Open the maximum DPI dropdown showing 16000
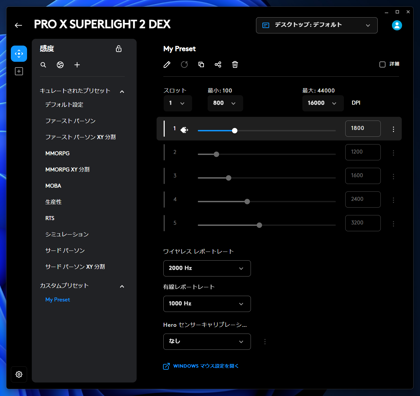 click(323, 103)
